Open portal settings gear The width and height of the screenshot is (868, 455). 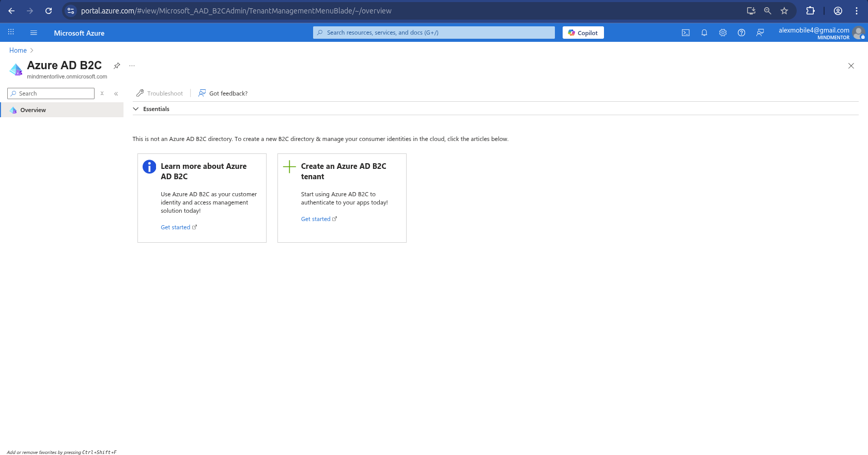tap(723, 33)
